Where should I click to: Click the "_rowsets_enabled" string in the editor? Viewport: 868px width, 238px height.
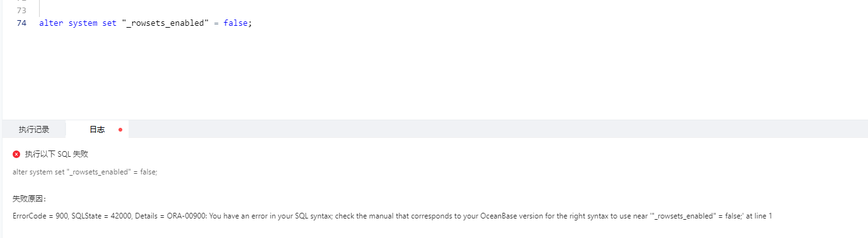tap(165, 23)
